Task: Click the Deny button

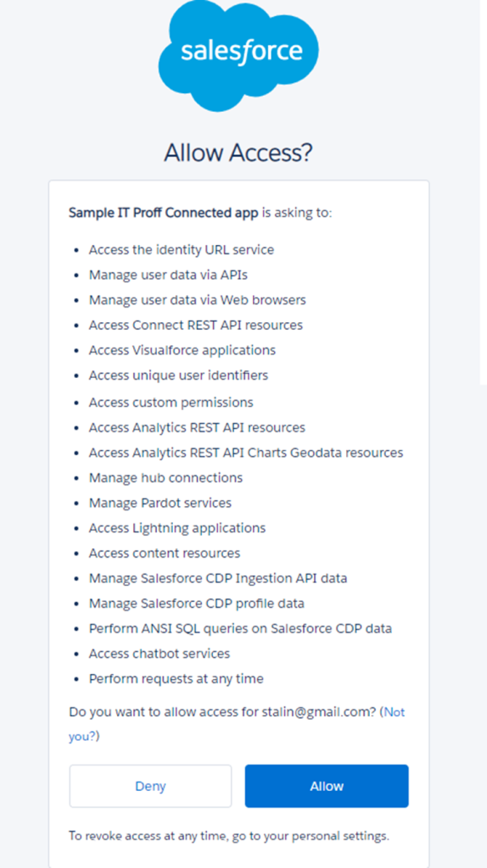Action: tap(150, 786)
